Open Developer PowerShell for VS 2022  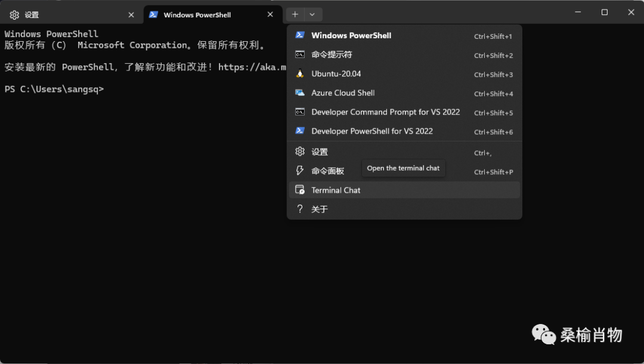(404, 131)
